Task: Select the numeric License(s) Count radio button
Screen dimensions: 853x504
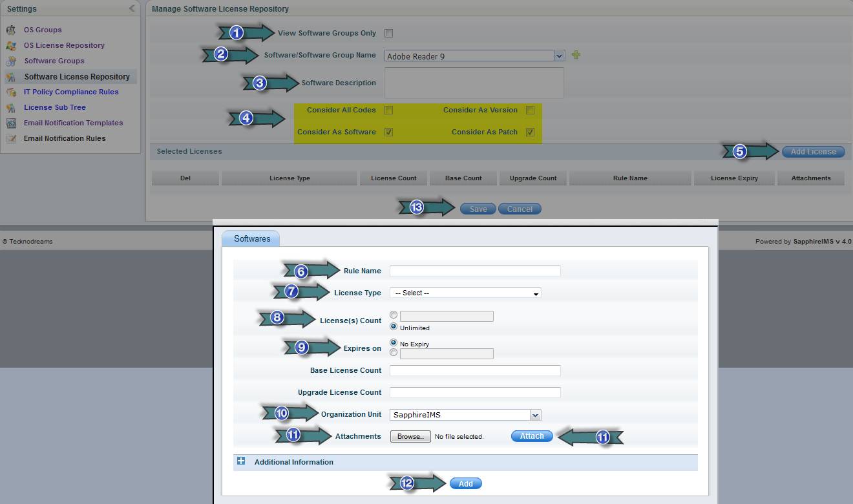Action: [394, 315]
